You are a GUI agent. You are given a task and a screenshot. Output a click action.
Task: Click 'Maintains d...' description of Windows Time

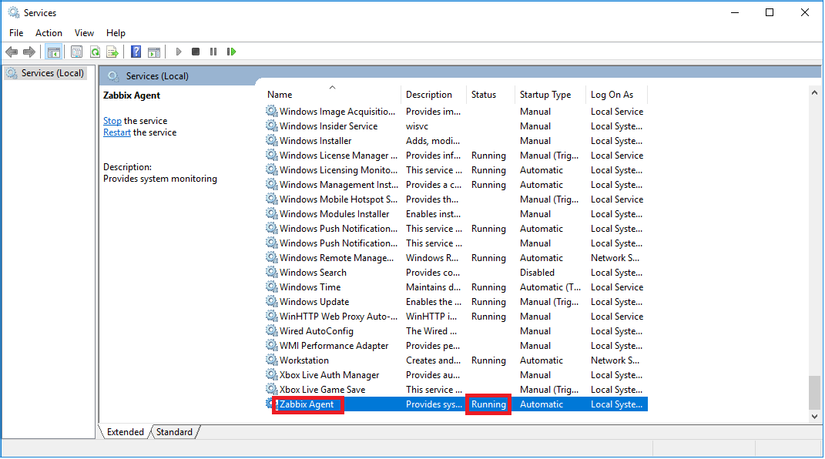[x=433, y=287]
